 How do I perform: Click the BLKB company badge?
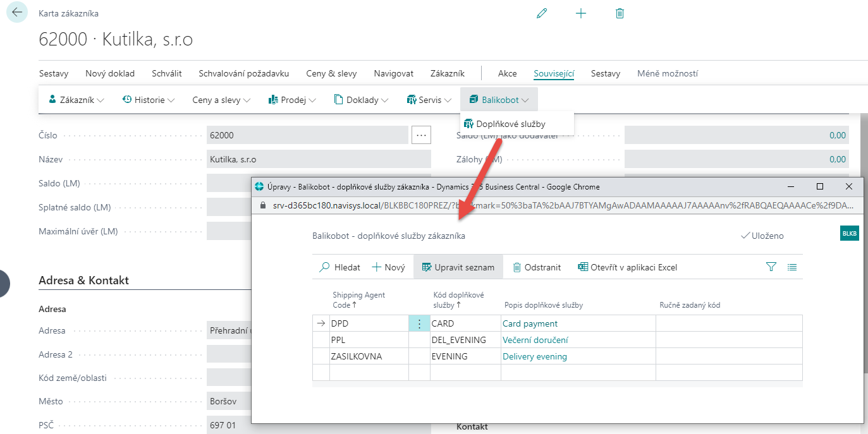pos(849,233)
